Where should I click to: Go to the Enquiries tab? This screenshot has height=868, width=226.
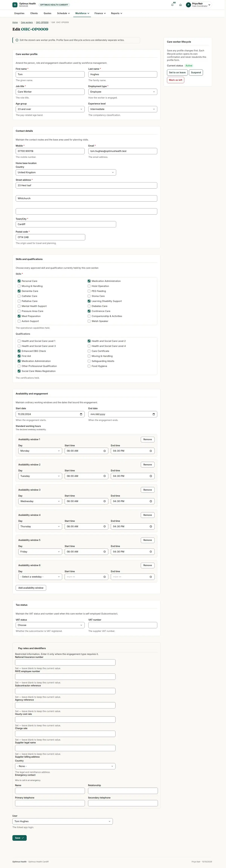click(19, 14)
